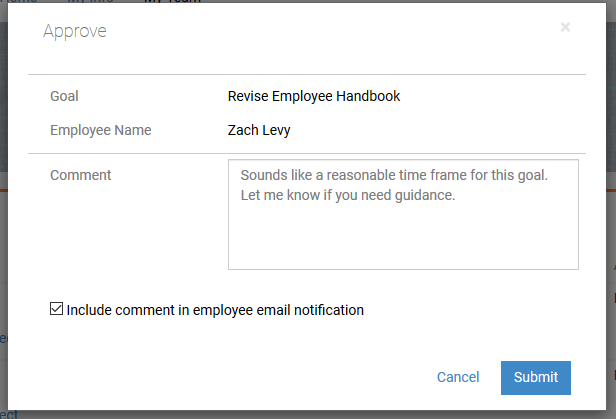Image resolution: width=616 pixels, height=419 pixels.
Task: Click the word 'Handbook' in the goal
Action: pos(367,97)
